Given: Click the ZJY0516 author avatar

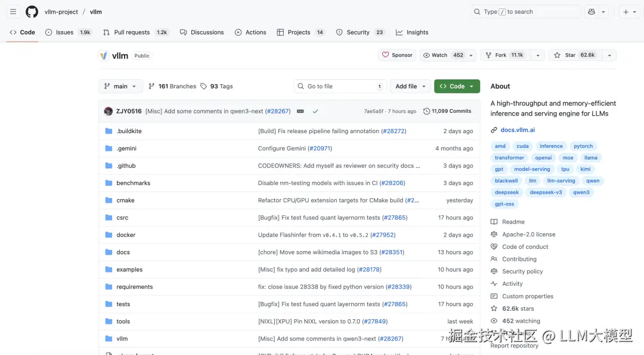Looking at the screenshot, I should pos(109,112).
